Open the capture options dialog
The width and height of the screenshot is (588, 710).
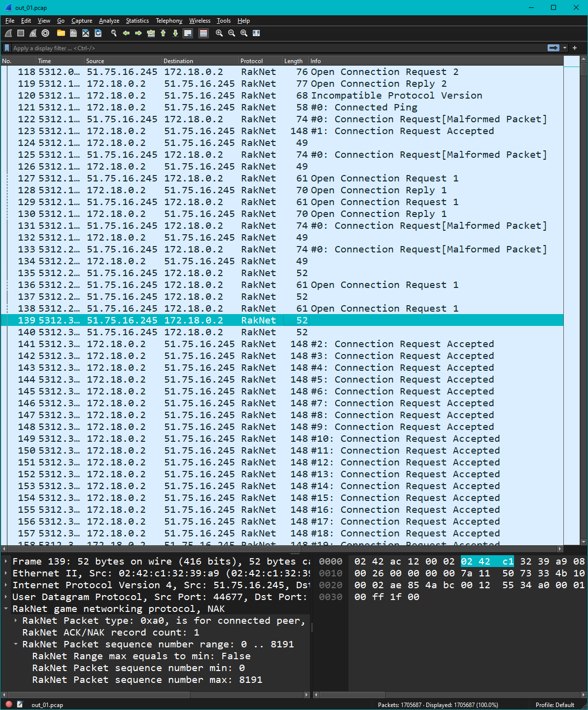[45, 33]
